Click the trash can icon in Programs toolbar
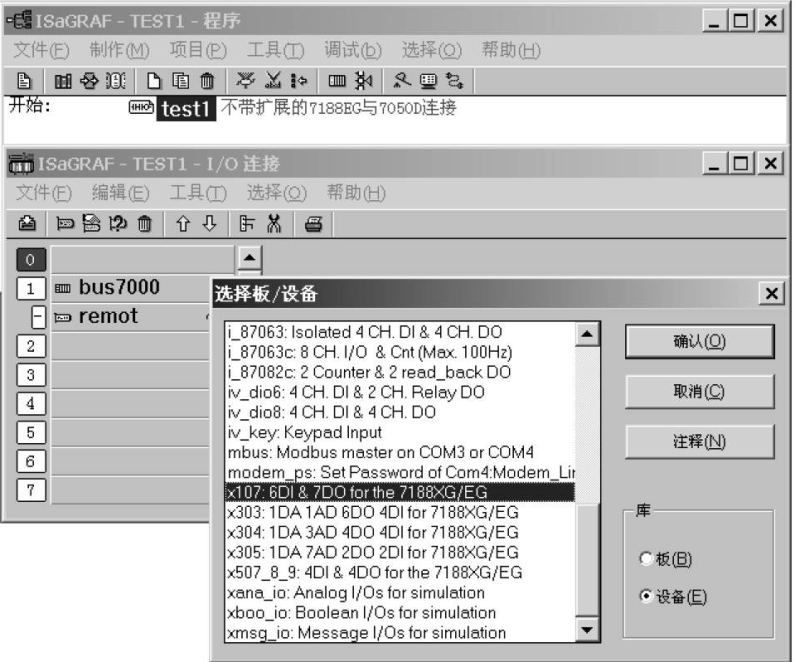 click(x=207, y=81)
